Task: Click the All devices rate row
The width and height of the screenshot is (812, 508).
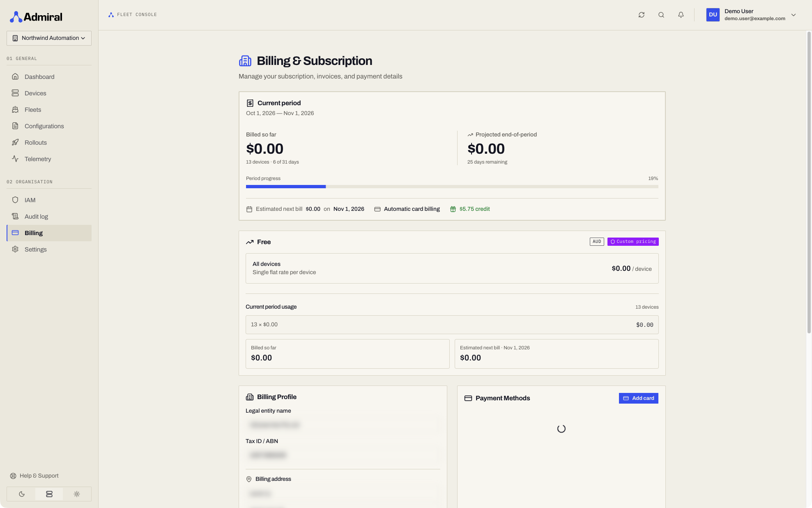Action: (452, 268)
